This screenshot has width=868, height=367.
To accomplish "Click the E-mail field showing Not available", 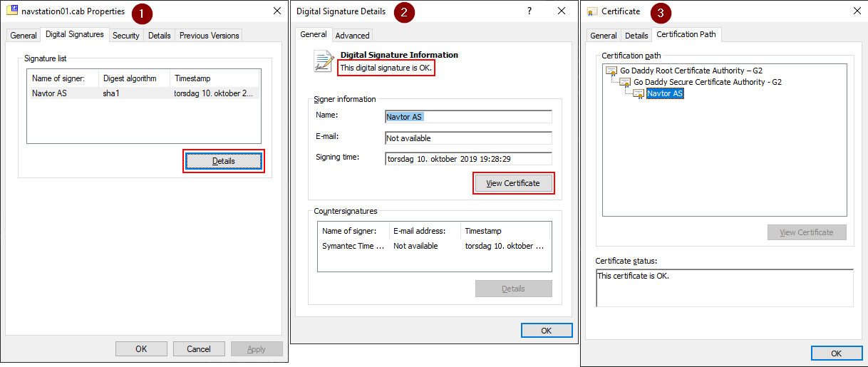I will [468, 138].
